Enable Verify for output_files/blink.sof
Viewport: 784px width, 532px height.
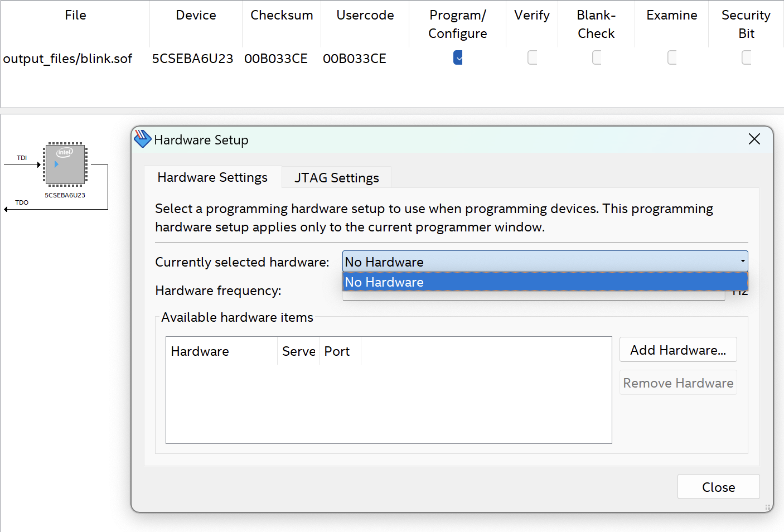pyautogui.click(x=532, y=57)
